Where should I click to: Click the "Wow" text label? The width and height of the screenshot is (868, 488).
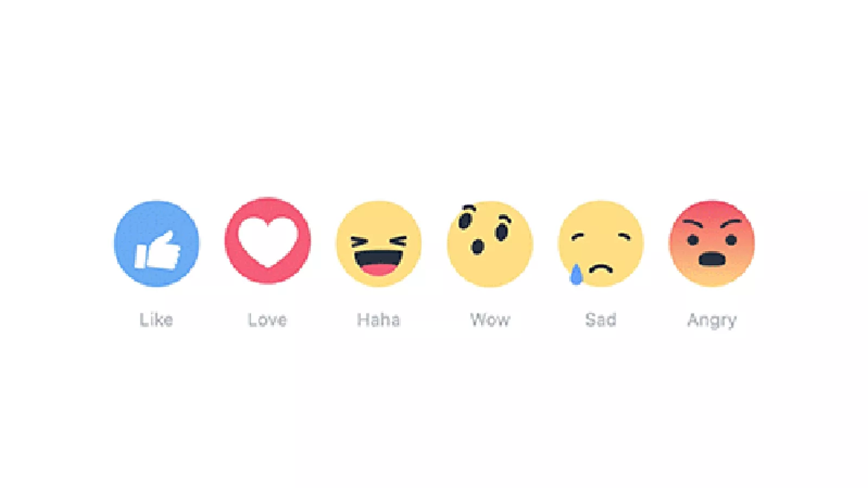click(x=490, y=320)
